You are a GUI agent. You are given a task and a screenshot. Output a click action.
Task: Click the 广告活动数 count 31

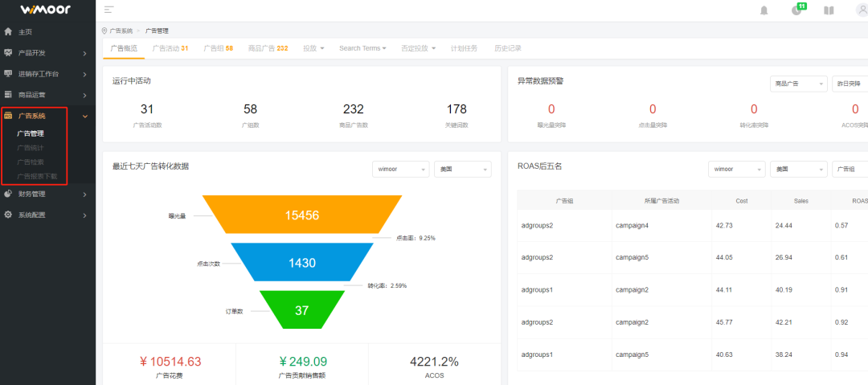click(147, 109)
